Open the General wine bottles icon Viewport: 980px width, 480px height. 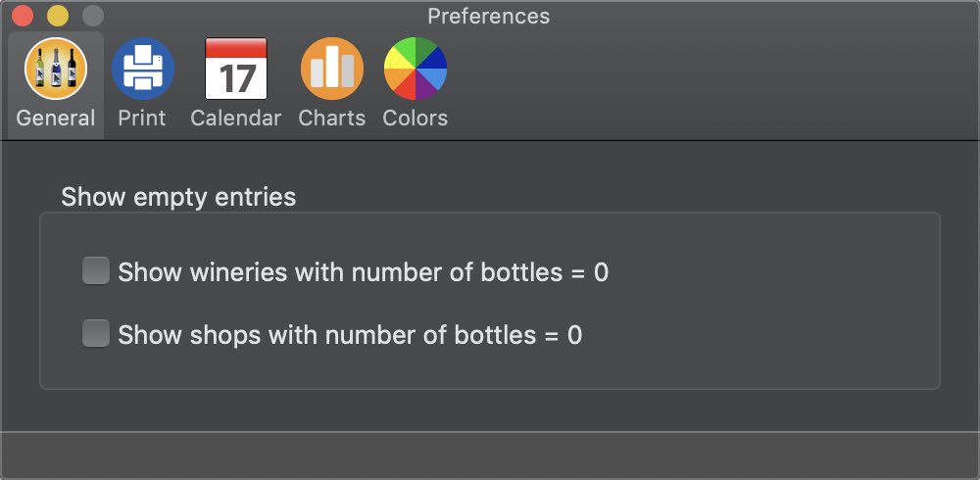(x=56, y=69)
